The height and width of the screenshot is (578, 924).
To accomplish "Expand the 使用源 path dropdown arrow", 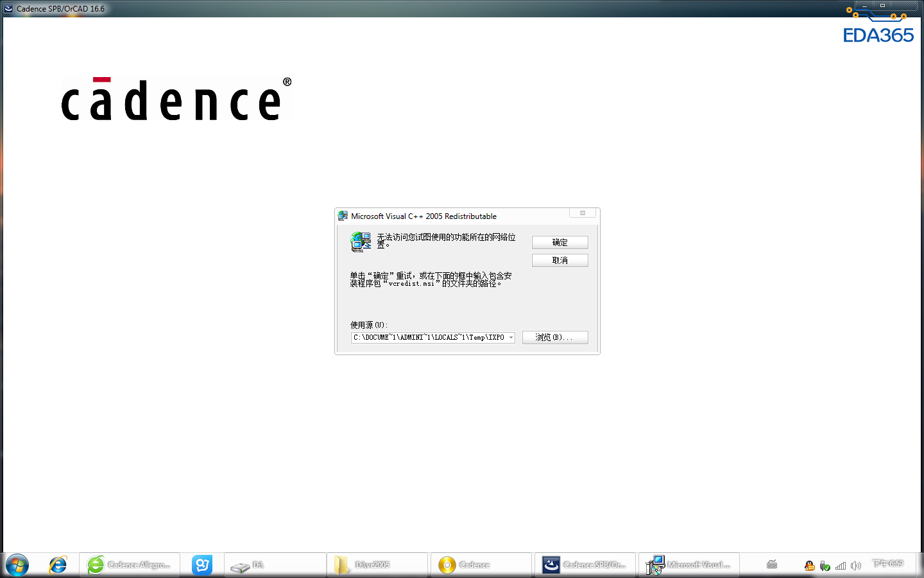I will point(511,337).
